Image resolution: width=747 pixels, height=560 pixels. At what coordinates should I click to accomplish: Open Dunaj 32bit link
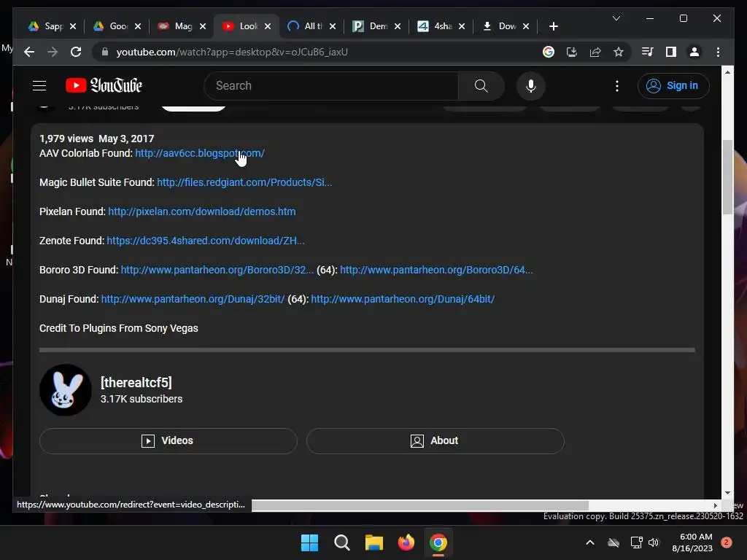(193, 299)
